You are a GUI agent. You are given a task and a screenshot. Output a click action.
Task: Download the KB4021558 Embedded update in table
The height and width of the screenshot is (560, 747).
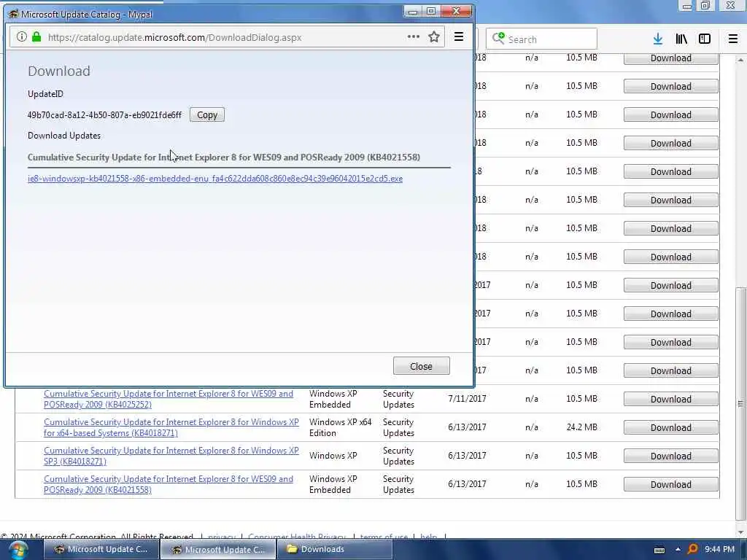point(671,484)
